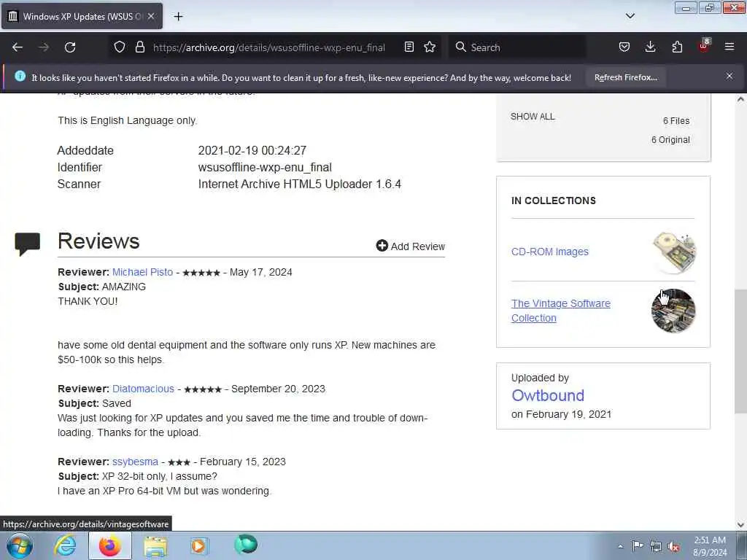Click SHOW ALL files link
Image resolution: width=747 pixels, height=560 pixels.
click(x=533, y=117)
